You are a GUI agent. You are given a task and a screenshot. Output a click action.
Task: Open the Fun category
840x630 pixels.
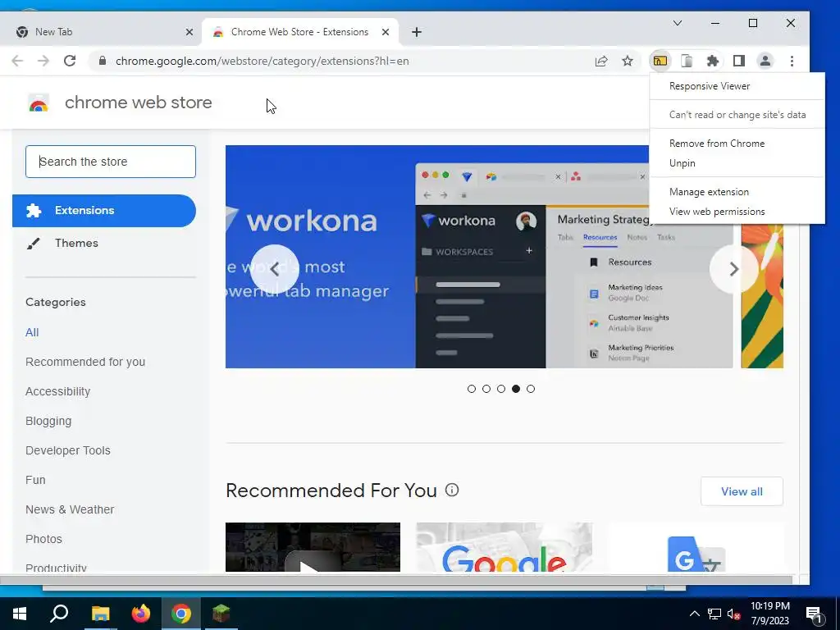tap(35, 480)
